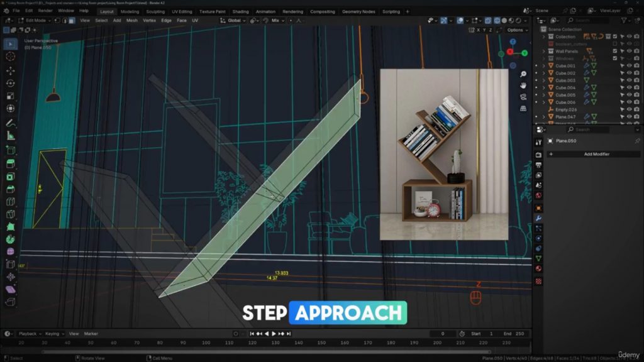This screenshot has height=362, width=644.
Task: Click the viewport pan hand icon
Action: [x=523, y=85]
